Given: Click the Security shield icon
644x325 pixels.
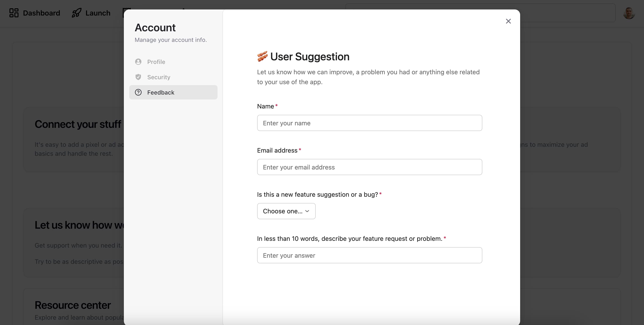Looking at the screenshot, I should [138, 77].
